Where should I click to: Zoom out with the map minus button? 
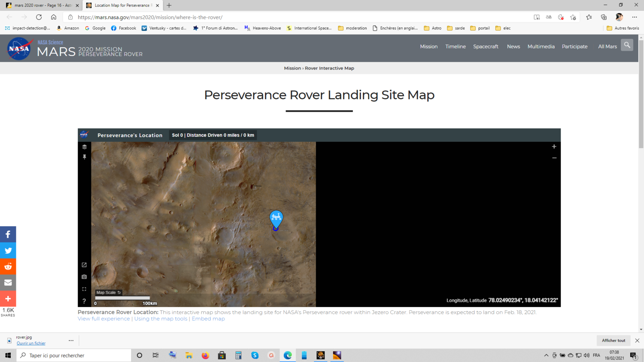click(x=554, y=158)
